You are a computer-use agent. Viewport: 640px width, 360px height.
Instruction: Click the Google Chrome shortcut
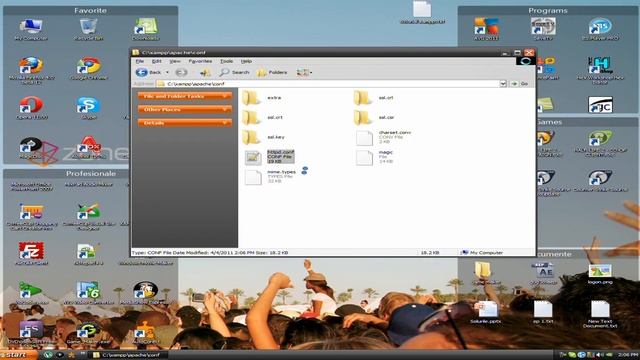click(89, 69)
